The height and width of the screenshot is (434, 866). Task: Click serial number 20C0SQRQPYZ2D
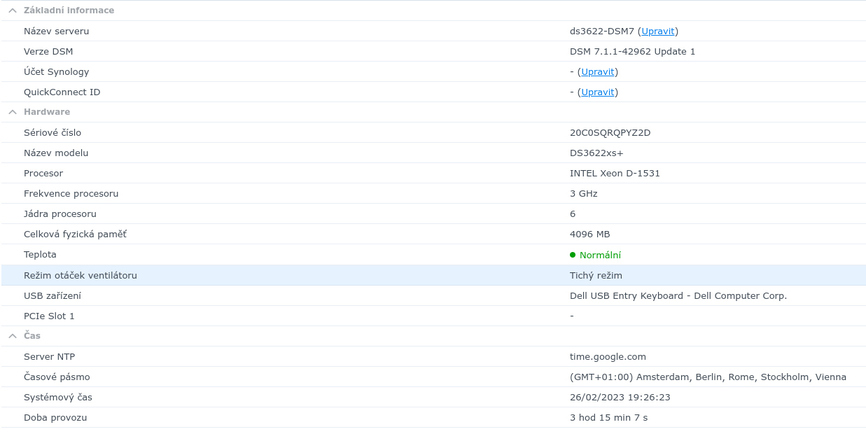(610, 133)
